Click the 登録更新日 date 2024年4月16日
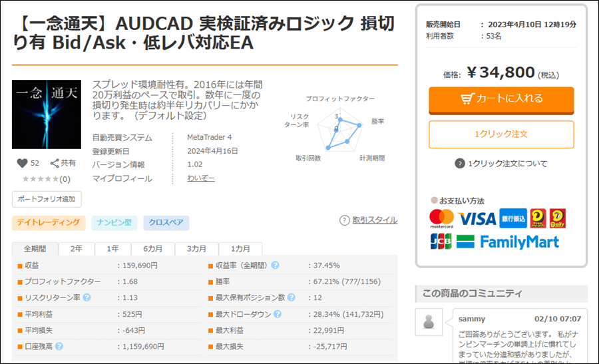 coord(212,151)
